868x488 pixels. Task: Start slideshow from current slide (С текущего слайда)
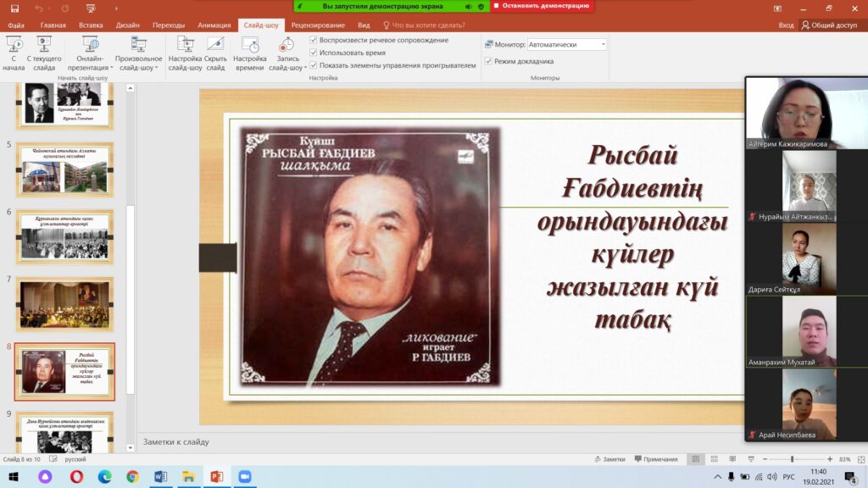pos(44,53)
